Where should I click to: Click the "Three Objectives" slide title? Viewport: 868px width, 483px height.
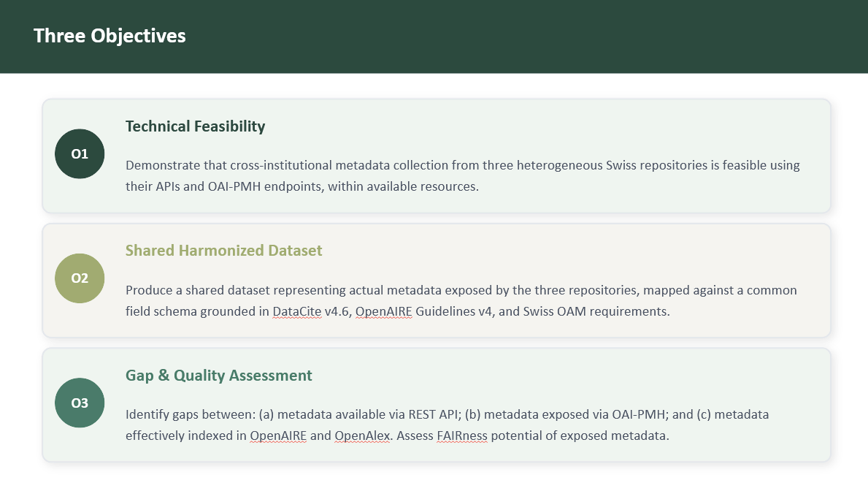point(110,36)
